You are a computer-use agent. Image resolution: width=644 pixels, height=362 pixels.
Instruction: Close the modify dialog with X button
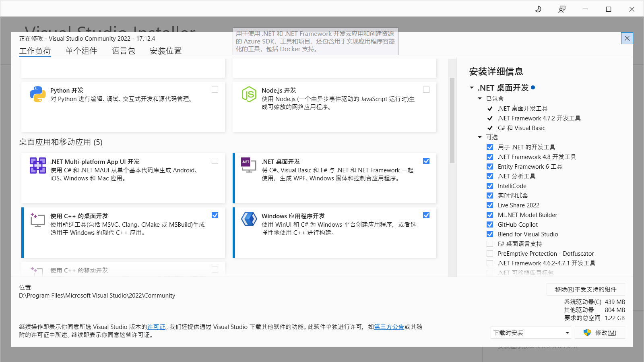click(x=627, y=38)
